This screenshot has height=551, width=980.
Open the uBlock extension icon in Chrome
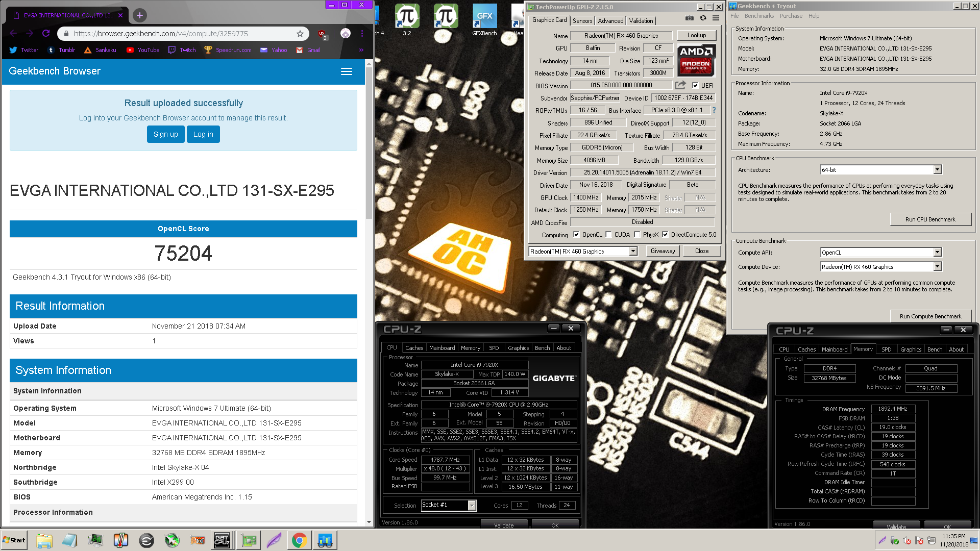(322, 34)
